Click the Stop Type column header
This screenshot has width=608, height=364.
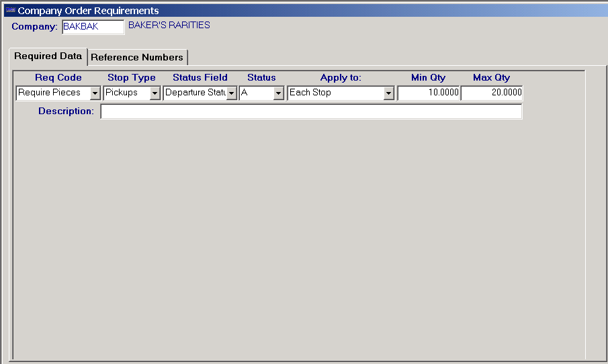132,77
